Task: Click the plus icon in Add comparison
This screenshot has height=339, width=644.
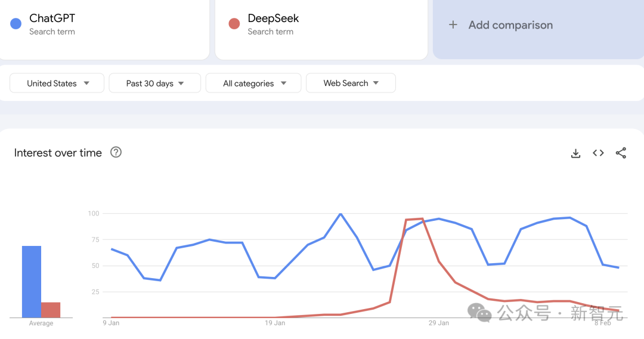Action: tap(453, 24)
